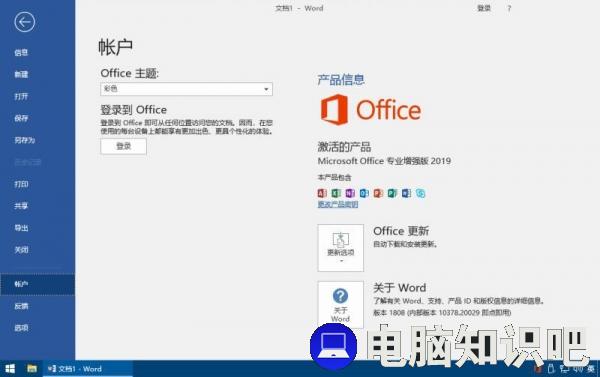This screenshot has width=600, height=377.
Task: Click the 产品信息 heading
Action: click(x=341, y=80)
